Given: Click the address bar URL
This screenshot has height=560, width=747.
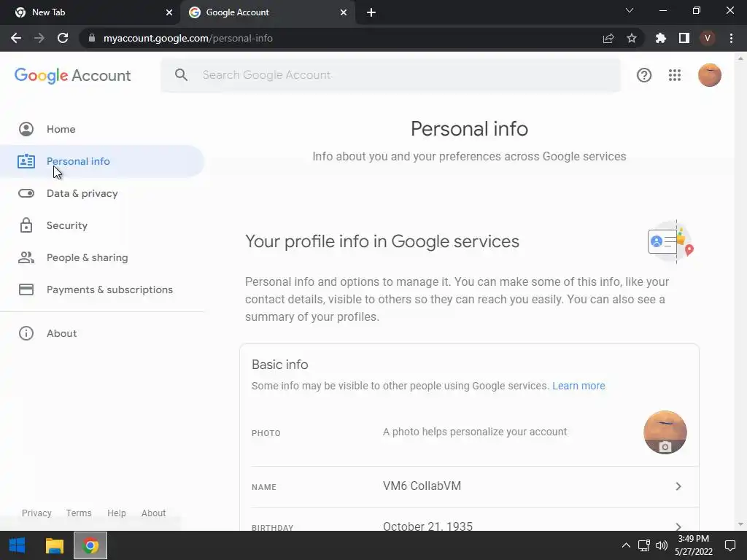Looking at the screenshot, I should [x=187, y=38].
